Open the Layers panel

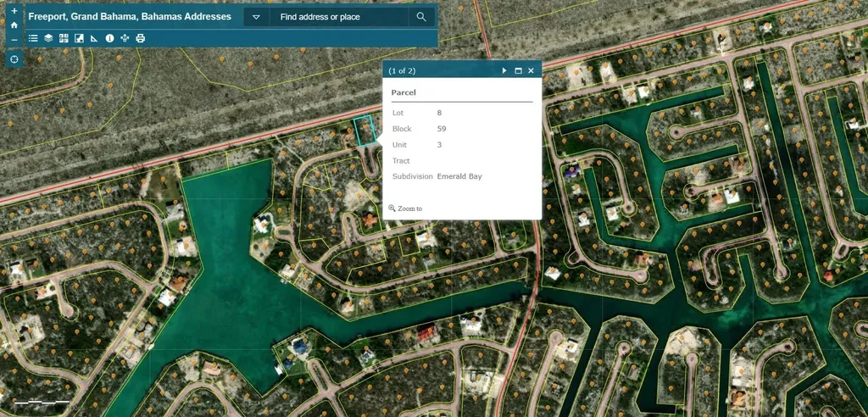48,38
